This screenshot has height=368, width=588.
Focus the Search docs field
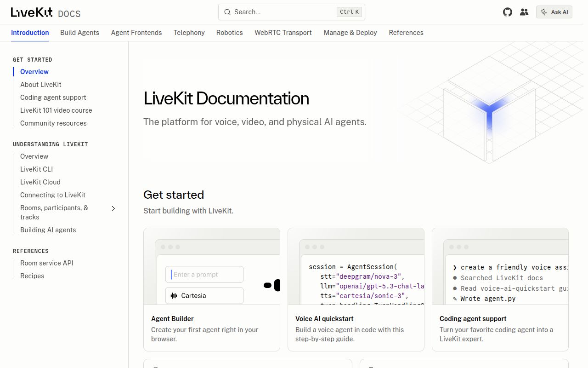click(292, 12)
